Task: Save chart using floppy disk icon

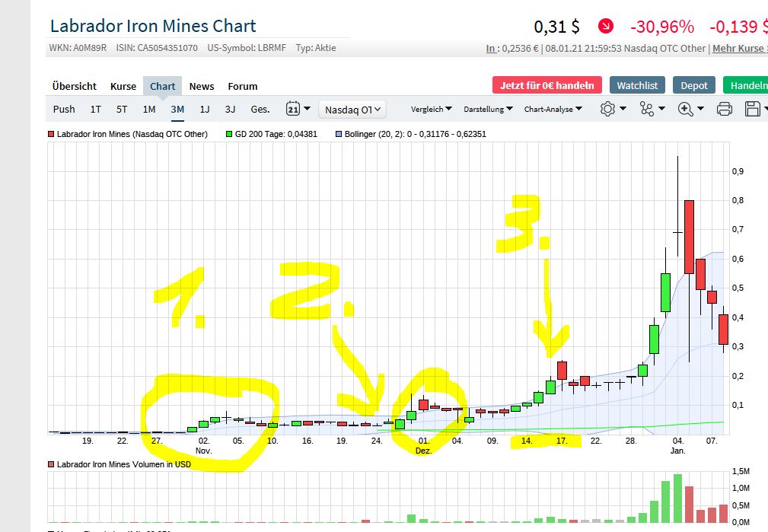Action: click(753, 109)
